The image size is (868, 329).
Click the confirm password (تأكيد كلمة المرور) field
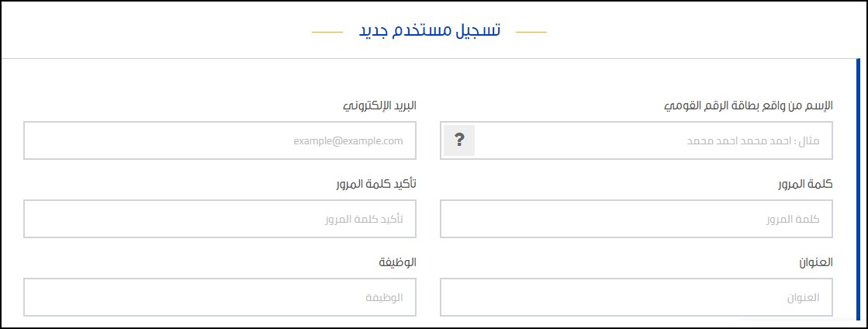point(220,219)
